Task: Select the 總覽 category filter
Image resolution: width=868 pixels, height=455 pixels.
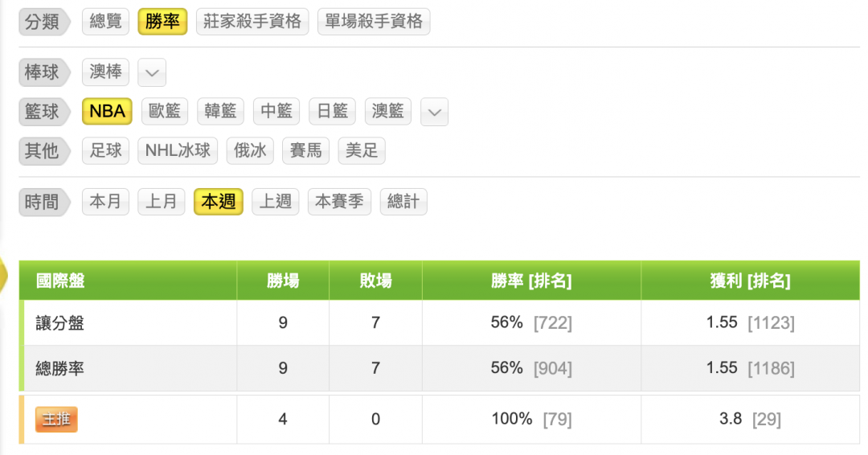Action: pos(105,22)
